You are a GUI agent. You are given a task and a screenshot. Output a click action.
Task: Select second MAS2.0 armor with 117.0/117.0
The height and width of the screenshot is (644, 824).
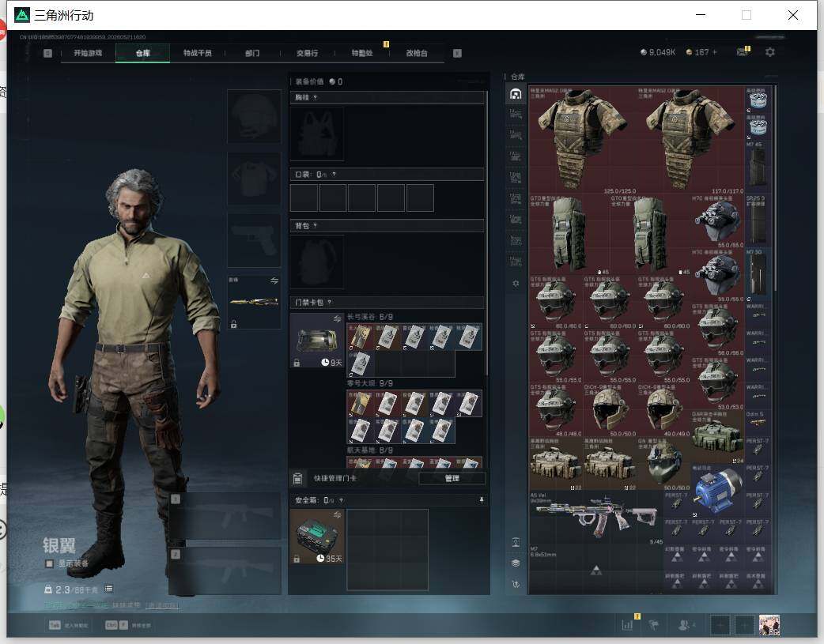tap(690, 140)
